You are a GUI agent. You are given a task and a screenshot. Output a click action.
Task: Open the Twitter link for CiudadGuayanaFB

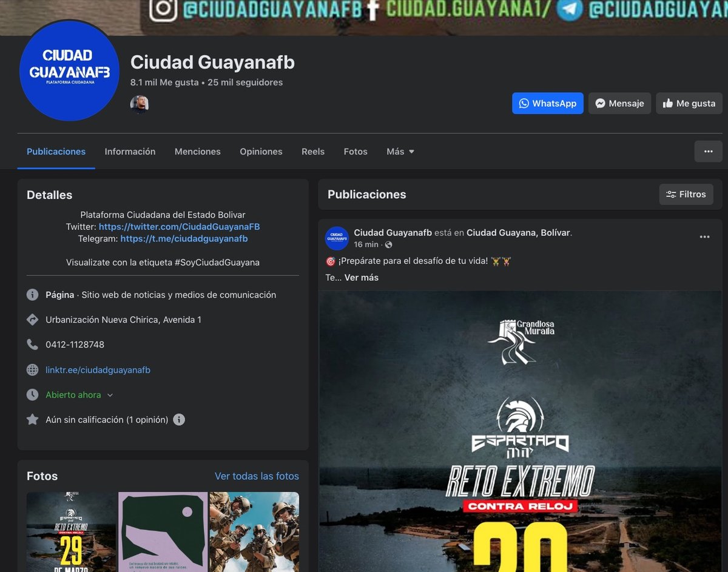tap(179, 226)
